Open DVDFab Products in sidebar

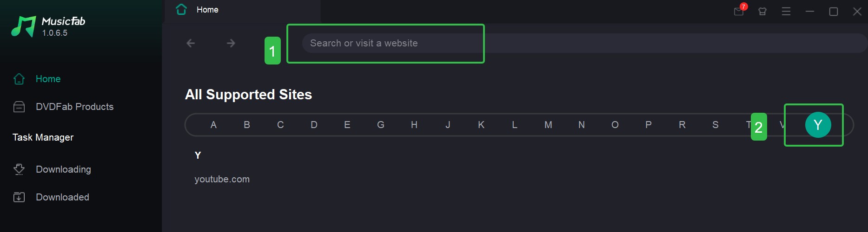pos(74,107)
